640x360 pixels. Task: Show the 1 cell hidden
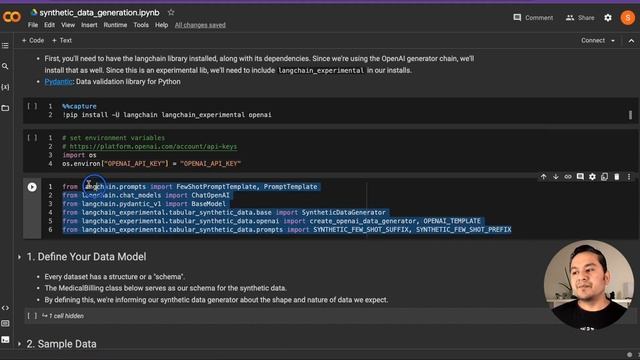[63, 316]
